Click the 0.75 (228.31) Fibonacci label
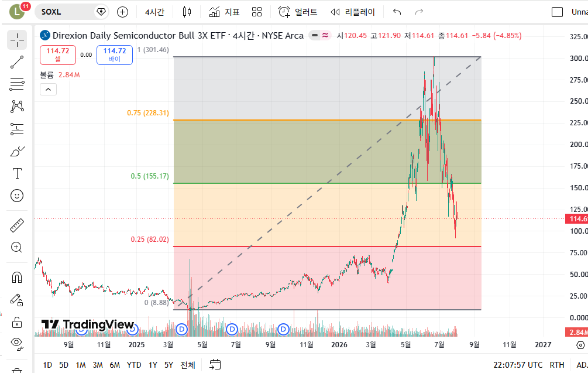 148,113
